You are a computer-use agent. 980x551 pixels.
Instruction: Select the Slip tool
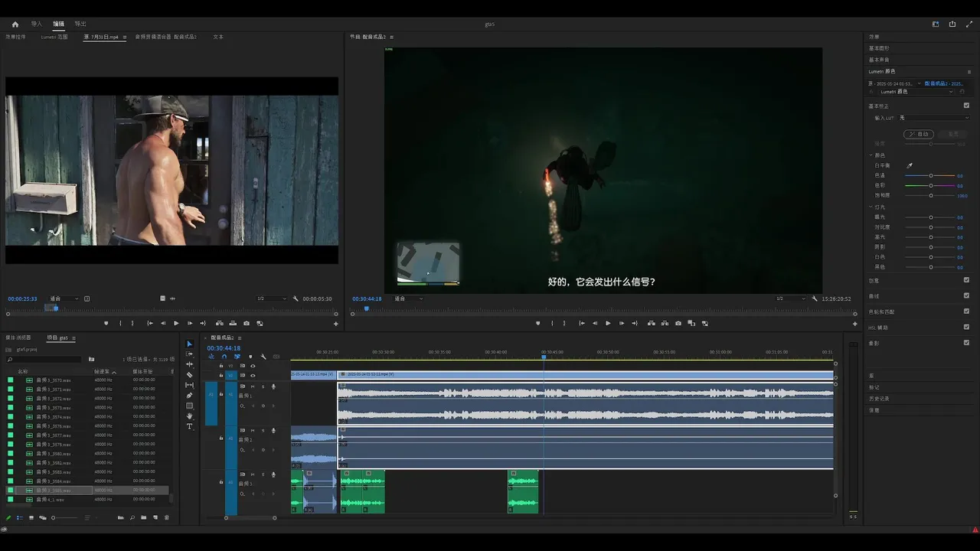[190, 385]
